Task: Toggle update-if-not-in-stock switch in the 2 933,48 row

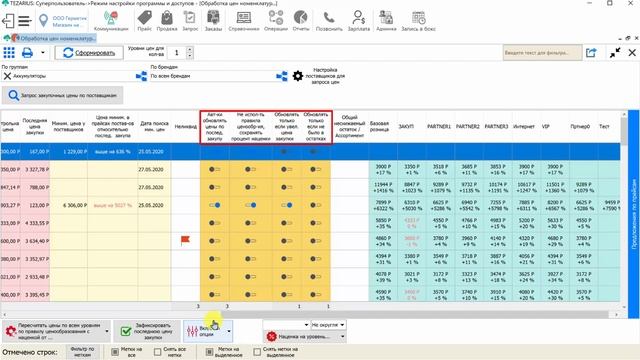Action: click(315, 277)
